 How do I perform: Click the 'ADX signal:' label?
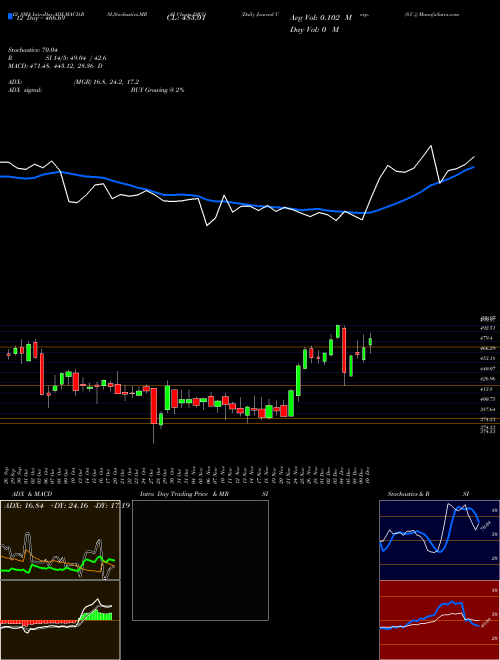click(24, 90)
